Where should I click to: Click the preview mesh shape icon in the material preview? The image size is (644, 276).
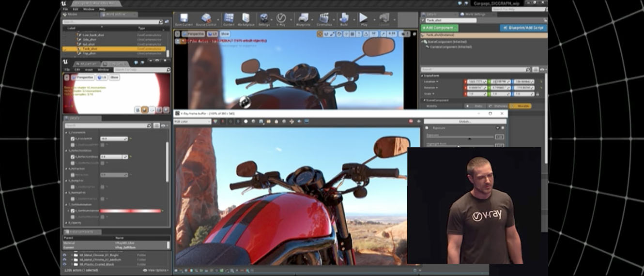point(145,110)
